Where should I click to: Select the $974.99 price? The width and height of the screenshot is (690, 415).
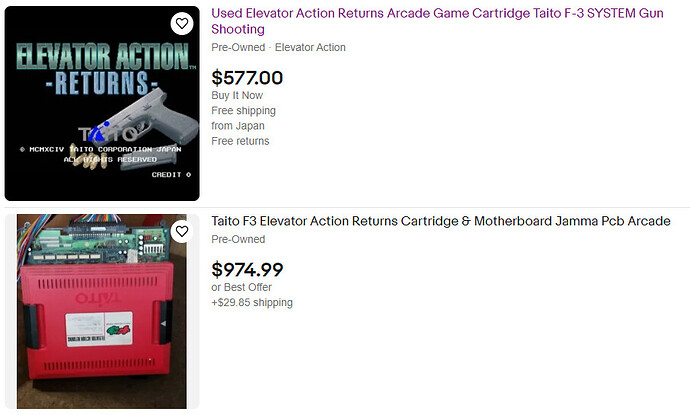coord(247,269)
